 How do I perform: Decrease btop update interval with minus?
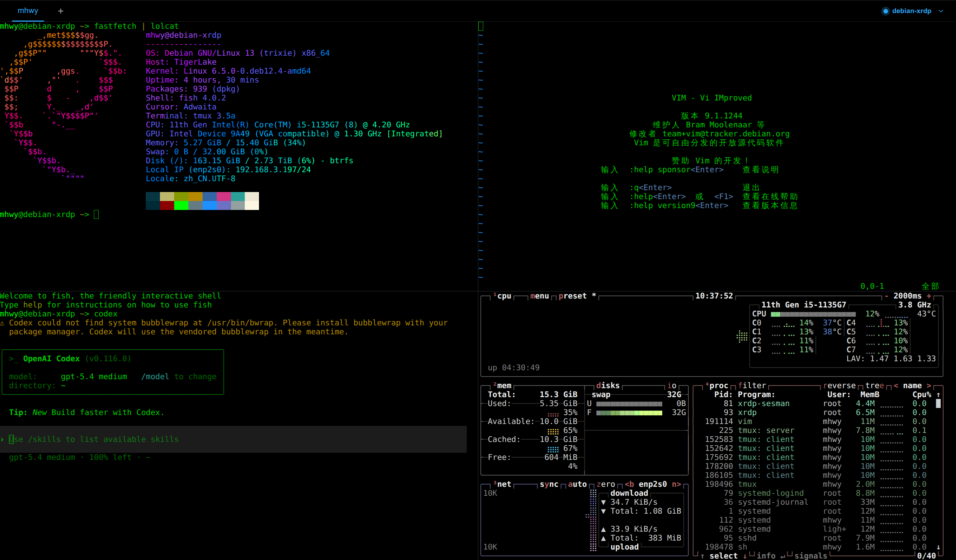[886, 296]
